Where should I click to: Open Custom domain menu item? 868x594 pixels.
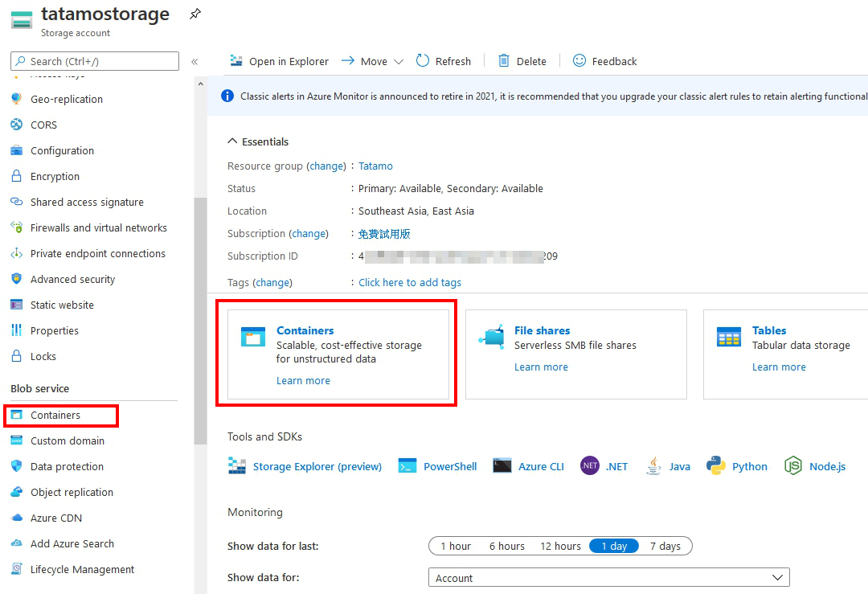tap(67, 440)
